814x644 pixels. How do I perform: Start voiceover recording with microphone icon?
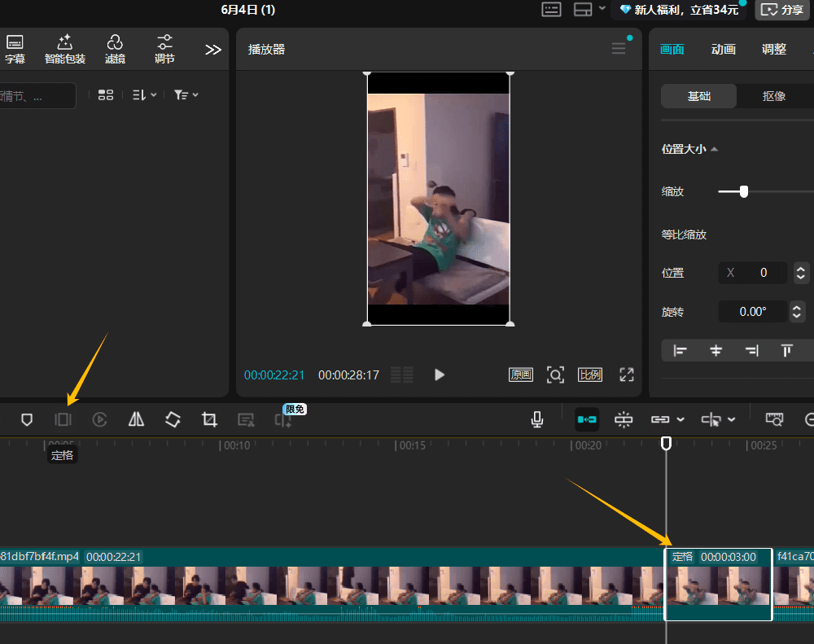point(537,419)
